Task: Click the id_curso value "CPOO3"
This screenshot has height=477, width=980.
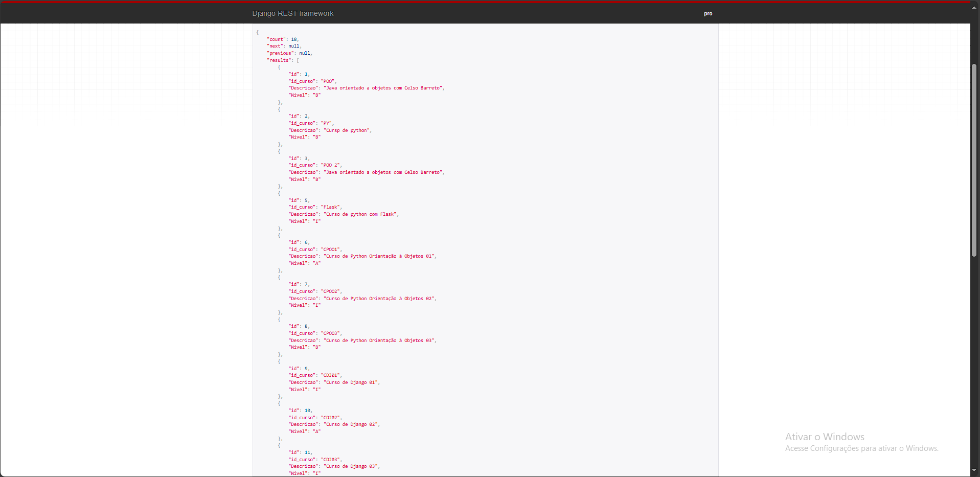Action: coord(330,333)
